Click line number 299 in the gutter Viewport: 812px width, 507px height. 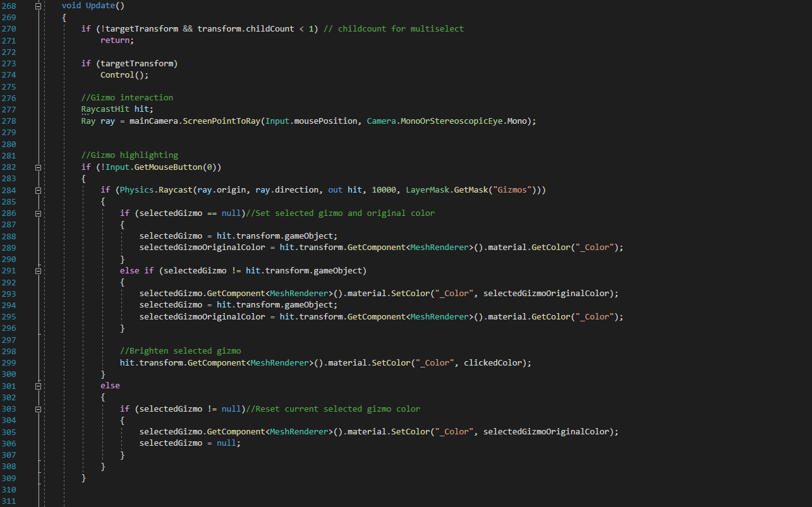9,363
